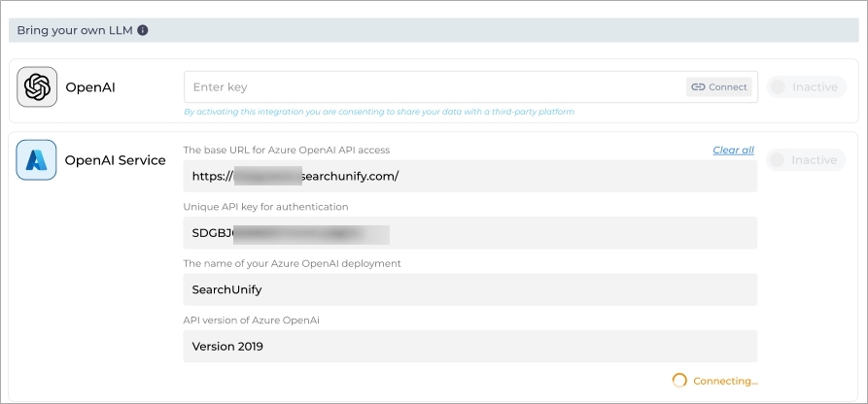The width and height of the screenshot is (868, 404).
Task: Click the third-party data sharing consent notice
Action: coord(378,112)
